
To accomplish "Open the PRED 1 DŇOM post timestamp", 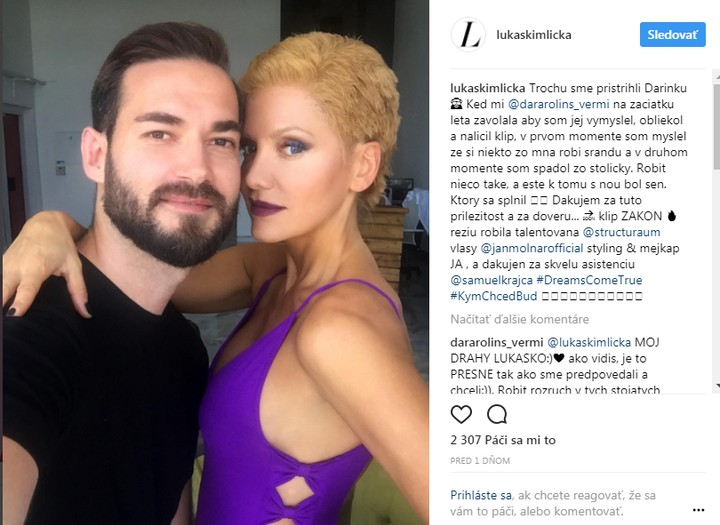I will (x=480, y=461).
